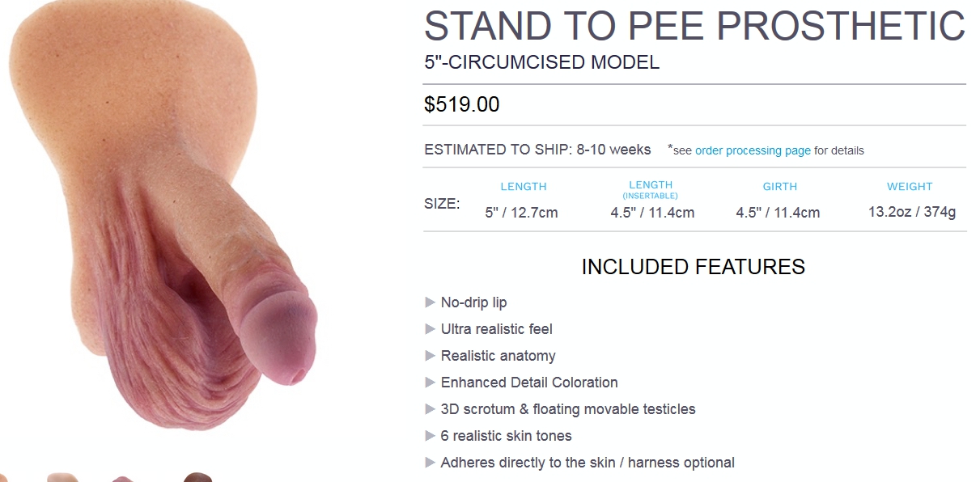Click the GIRTH column heading
The height and width of the screenshot is (482, 980).
click(x=780, y=187)
